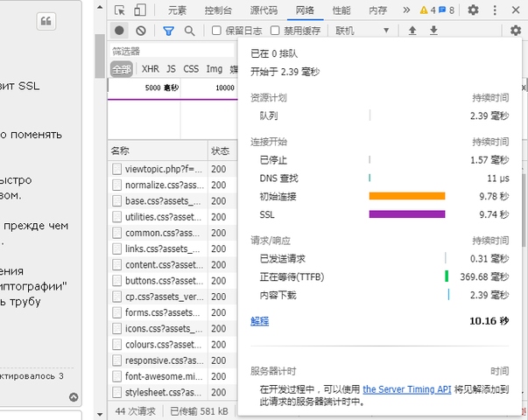This screenshot has height=420, width=528.
Task: Click the import HAR upload arrow
Action: (x=412, y=31)
